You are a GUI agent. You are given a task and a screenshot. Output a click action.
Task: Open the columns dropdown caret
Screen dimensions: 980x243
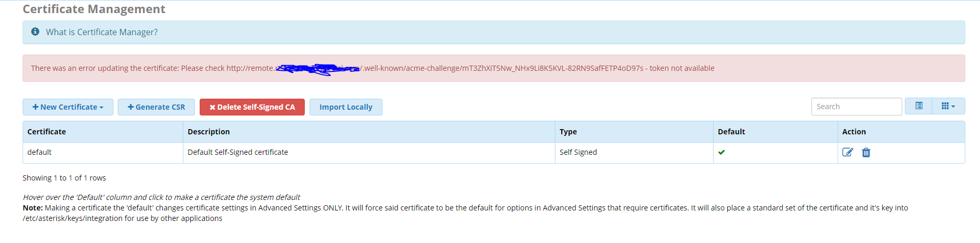pos(953,107)
